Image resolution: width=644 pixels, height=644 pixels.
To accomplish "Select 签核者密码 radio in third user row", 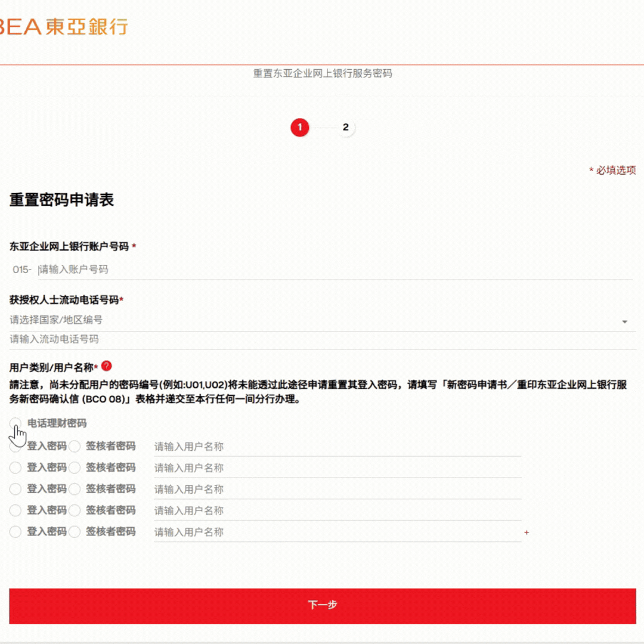I will coord(75,489).
